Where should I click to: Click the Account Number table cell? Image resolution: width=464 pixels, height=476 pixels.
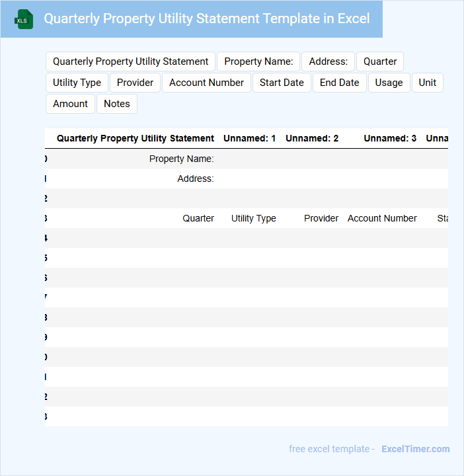382,218
